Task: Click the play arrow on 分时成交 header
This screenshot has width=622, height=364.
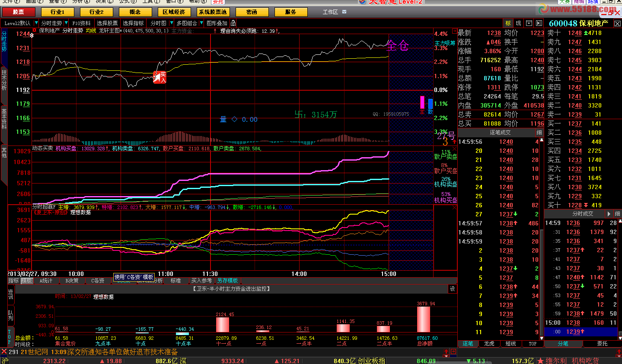Action: point(609,214)
